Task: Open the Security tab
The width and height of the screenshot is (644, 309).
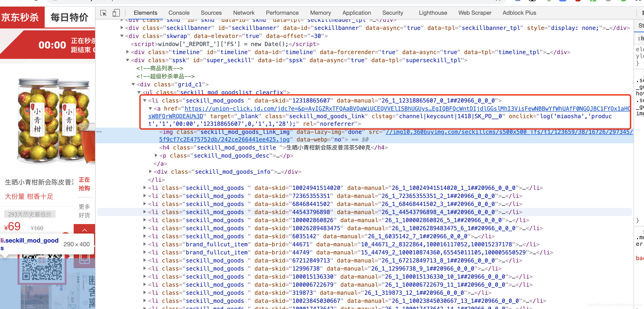Action: click(393, 13)
